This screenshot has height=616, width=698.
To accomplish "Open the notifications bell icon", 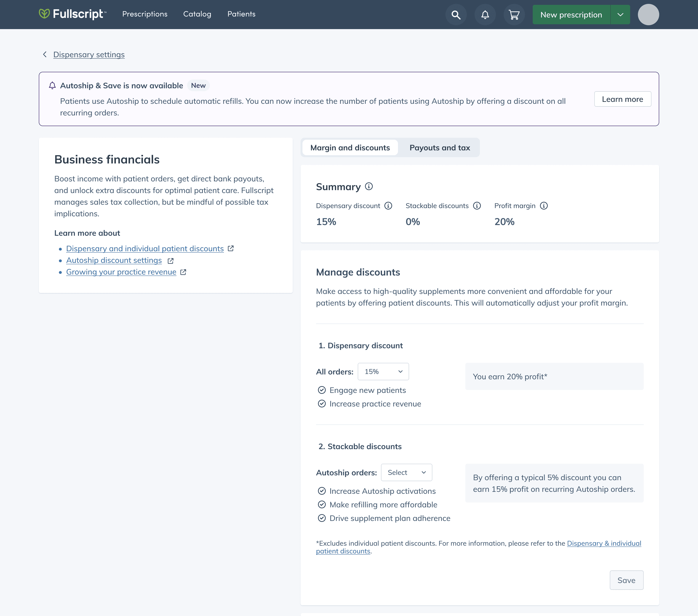I will pyautogui.click(x=485, y=15).
